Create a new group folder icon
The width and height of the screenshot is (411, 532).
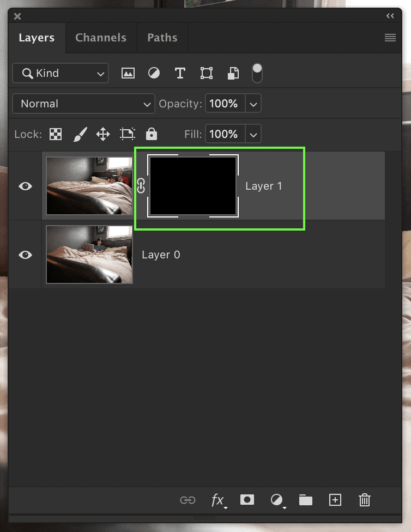[305, 500]
